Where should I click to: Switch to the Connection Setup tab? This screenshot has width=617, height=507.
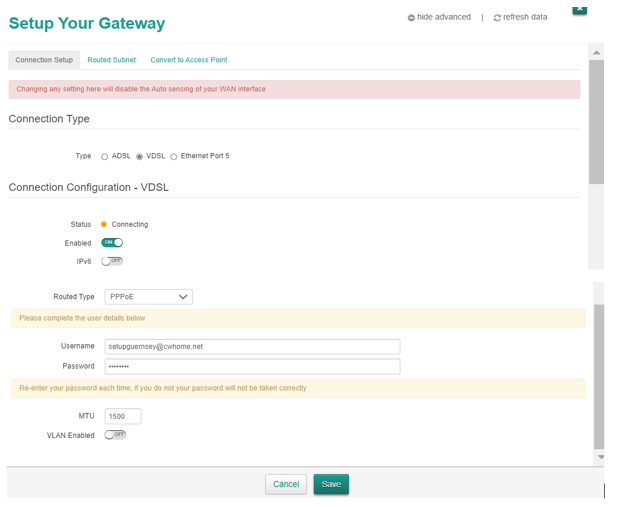[44, 60]
